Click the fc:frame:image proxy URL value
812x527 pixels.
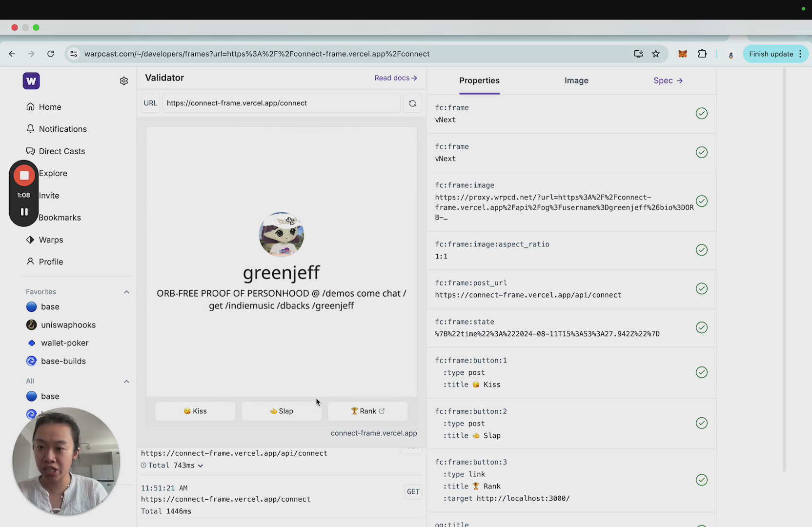point(564,207)
